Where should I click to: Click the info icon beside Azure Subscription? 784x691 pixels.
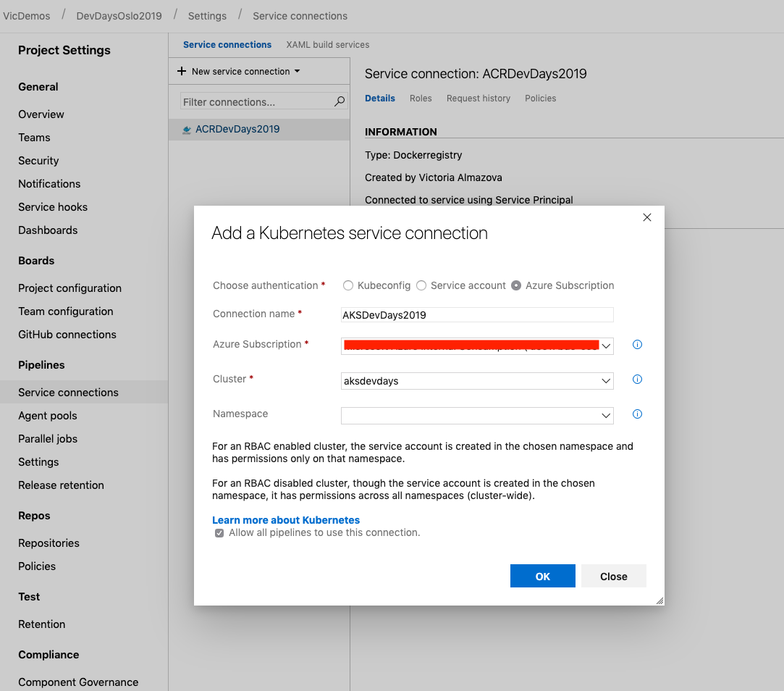pyautogui.click(x=637, y=345)
